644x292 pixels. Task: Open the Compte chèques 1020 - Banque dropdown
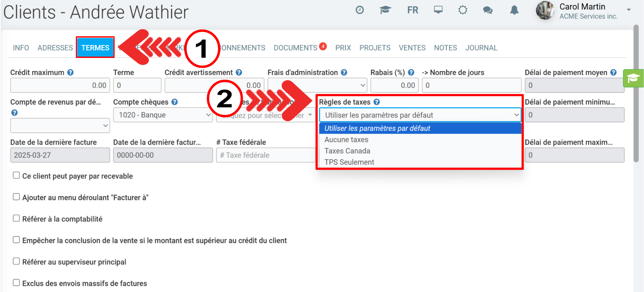pos(163,115)
